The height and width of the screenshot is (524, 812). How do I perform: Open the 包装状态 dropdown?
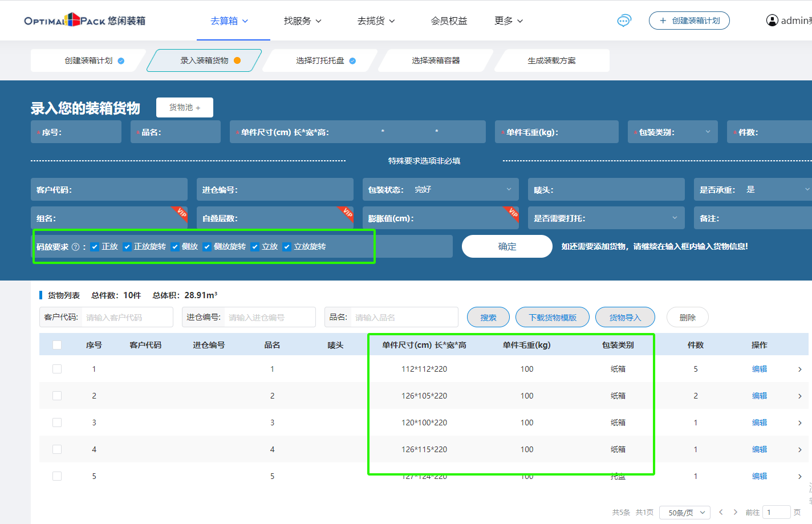pyautogui.click(x=441, y=189)
